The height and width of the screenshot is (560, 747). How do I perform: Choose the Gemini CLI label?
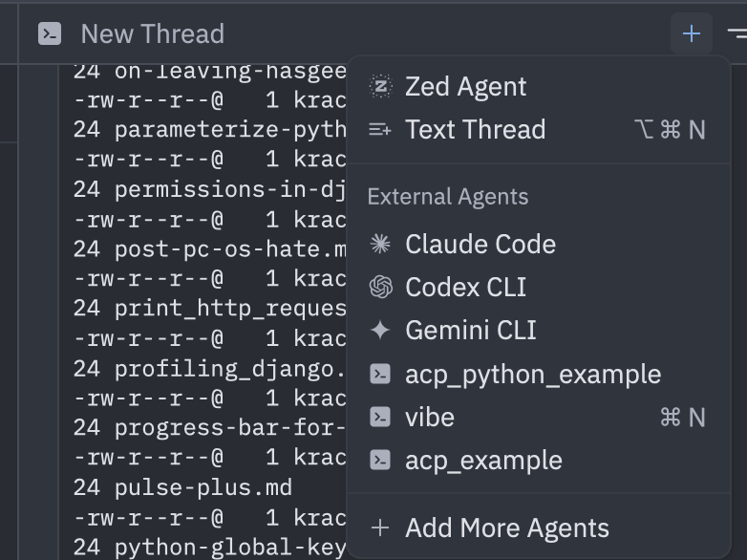tap(470, 331)
